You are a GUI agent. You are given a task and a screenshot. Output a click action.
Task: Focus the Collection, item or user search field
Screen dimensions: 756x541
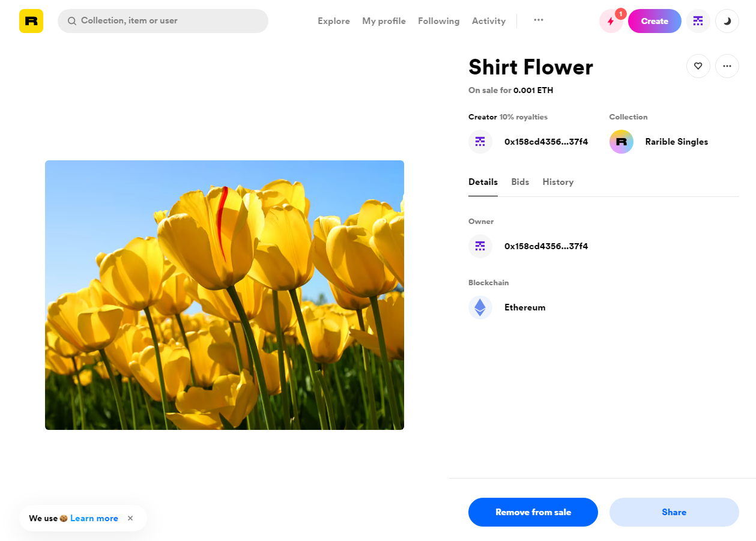[163, 21]
